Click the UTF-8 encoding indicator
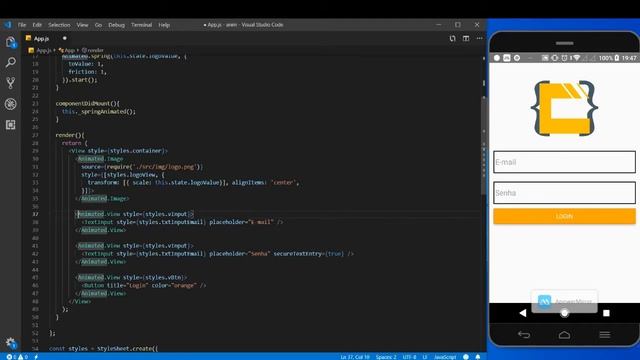Viewport: 640px width, 360px height. click(x=409, y=357)
